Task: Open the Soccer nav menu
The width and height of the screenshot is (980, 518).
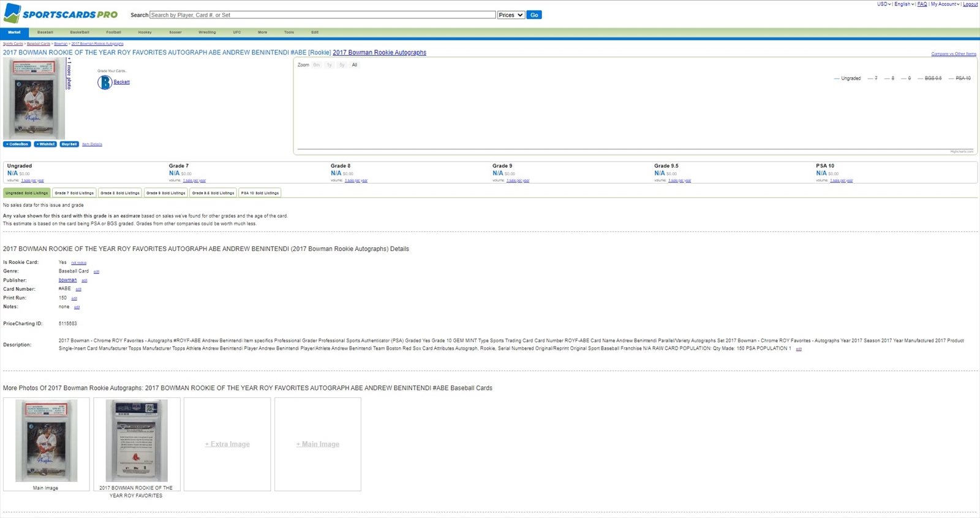Action: click(x=176, y=32)
